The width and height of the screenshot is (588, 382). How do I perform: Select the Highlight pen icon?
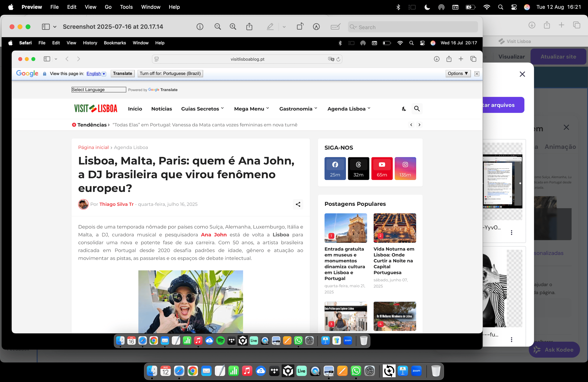click(270, 27)
